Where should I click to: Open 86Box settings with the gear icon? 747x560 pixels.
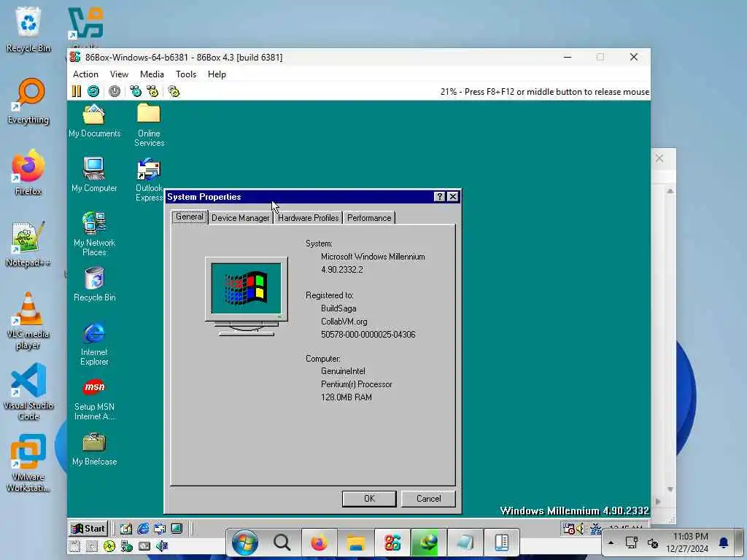[x=174, y=91]
